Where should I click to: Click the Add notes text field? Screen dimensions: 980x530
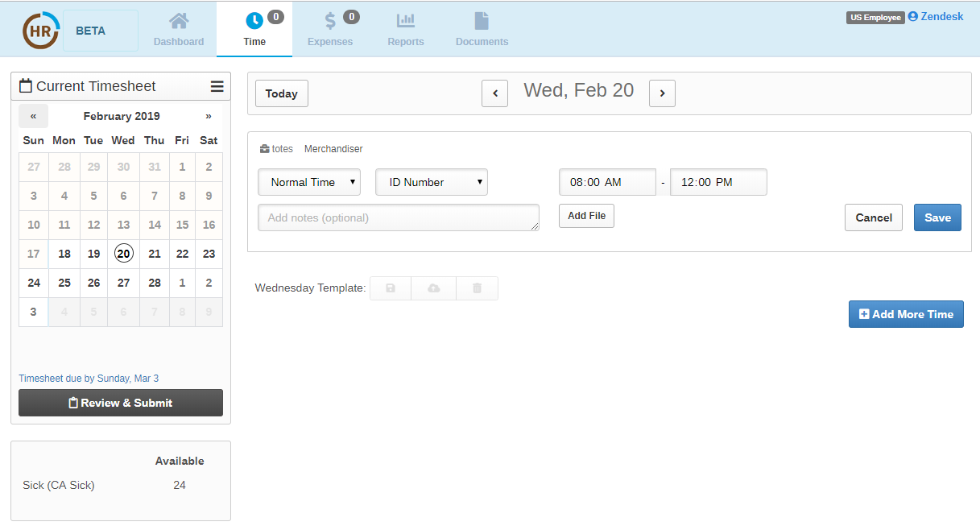click(399, 217)
